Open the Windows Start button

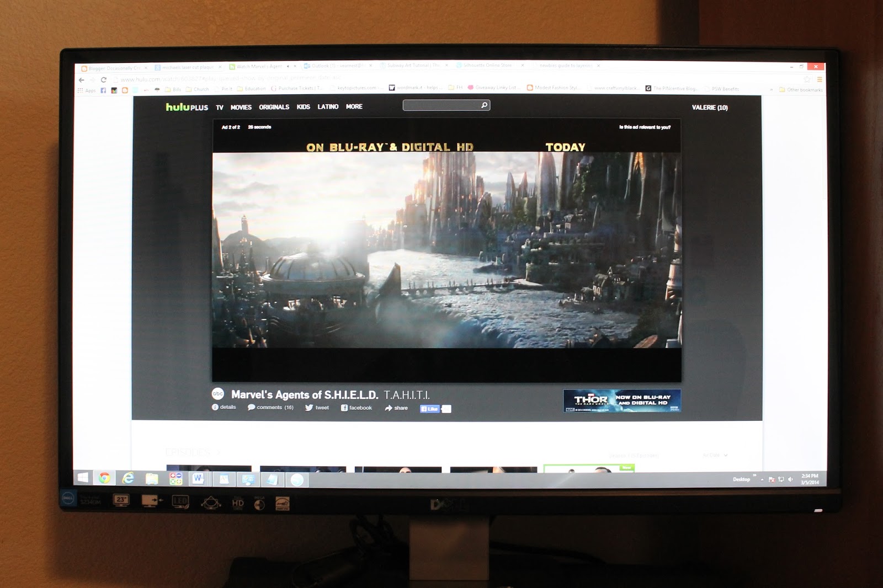pos(83,477)
